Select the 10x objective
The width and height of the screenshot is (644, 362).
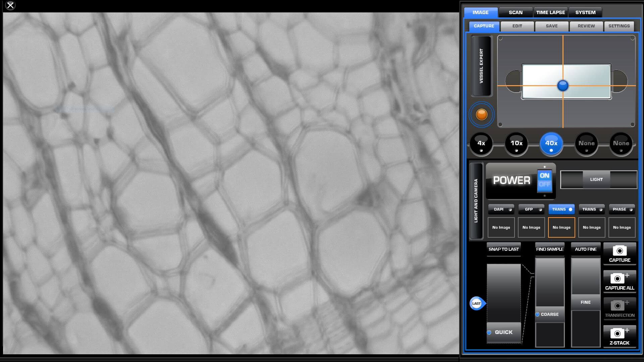tap(517, 143)
